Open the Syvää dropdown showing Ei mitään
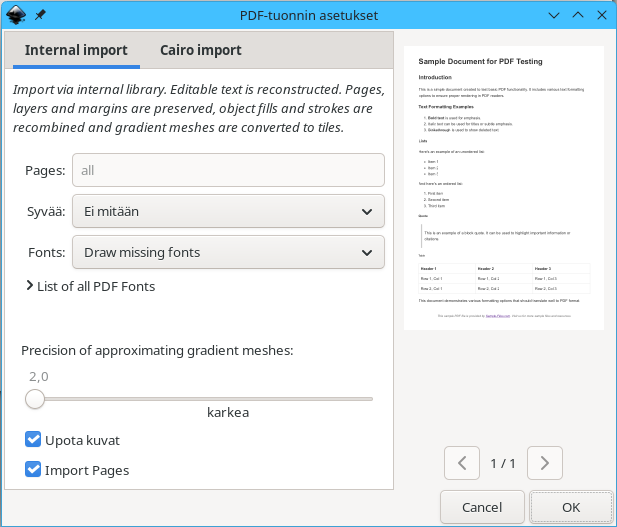 point(228,211)
